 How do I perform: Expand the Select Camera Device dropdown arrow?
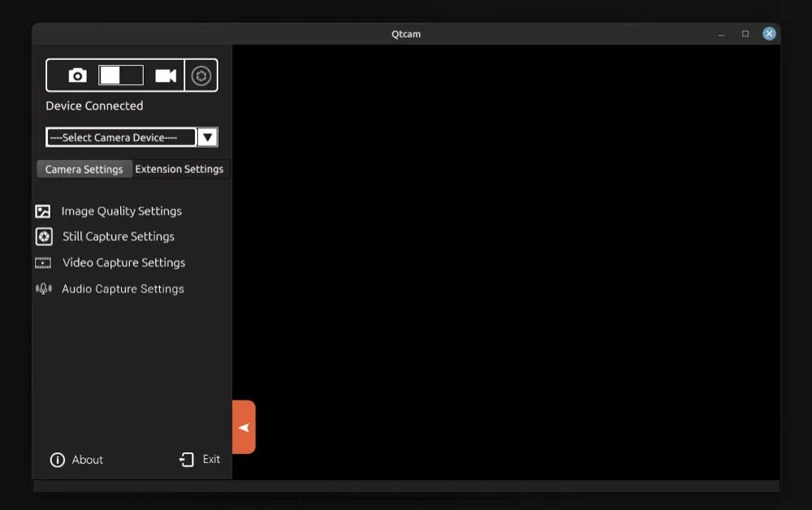[x=208, y=136]
